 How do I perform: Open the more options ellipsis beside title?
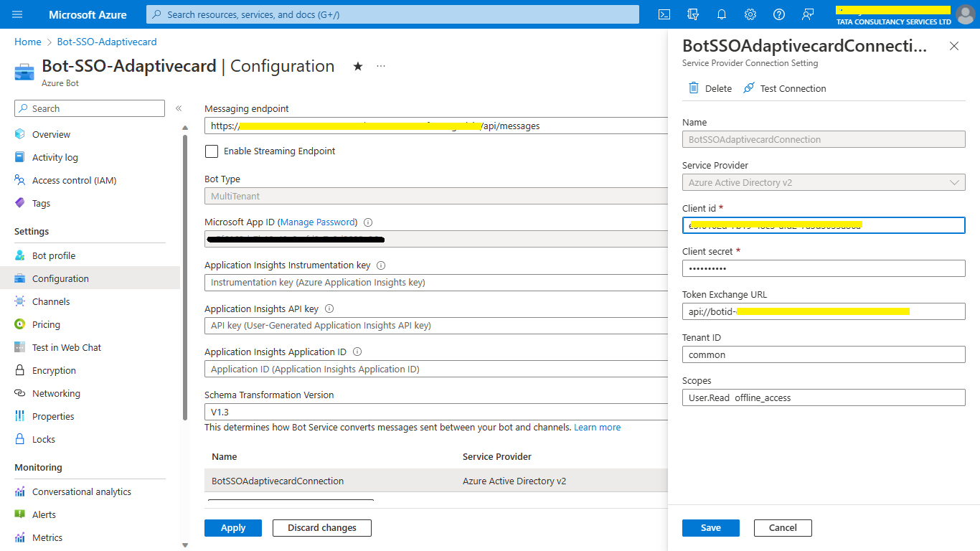pos(381,66)
